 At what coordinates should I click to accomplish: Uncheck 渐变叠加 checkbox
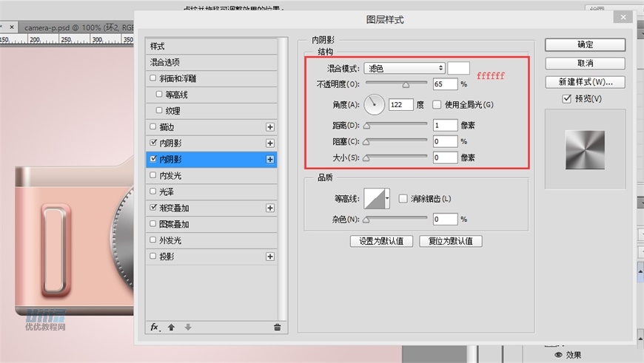pos(153,207)
